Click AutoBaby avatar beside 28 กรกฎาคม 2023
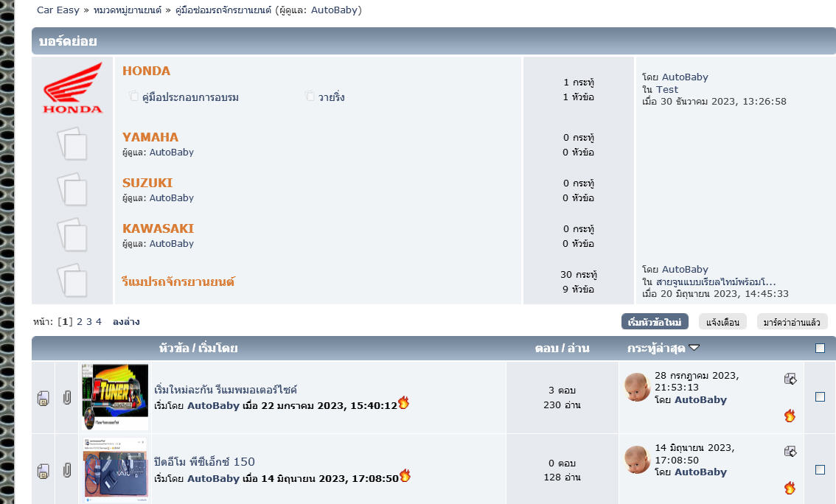The height and width of the screenshot is (504, 836). pos(637,387)
